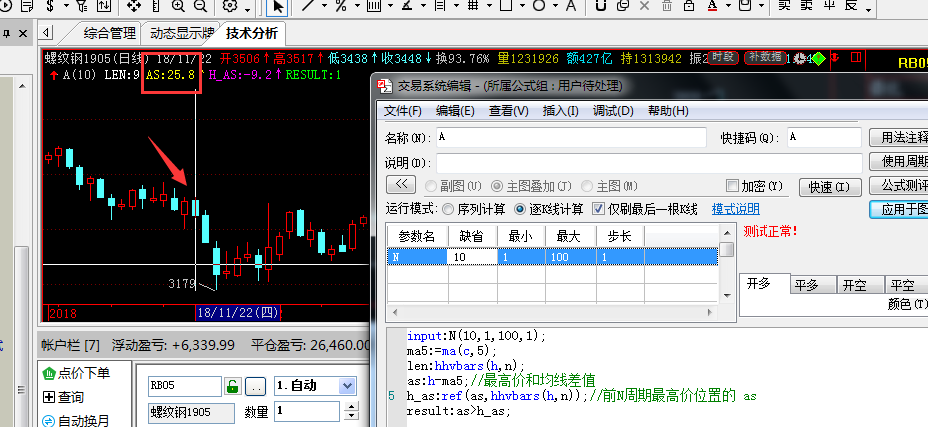Click the green unlock icon beside RB05
Image resolution: width=928 pixels, height=427 pixels.
(x=233, y=386)
